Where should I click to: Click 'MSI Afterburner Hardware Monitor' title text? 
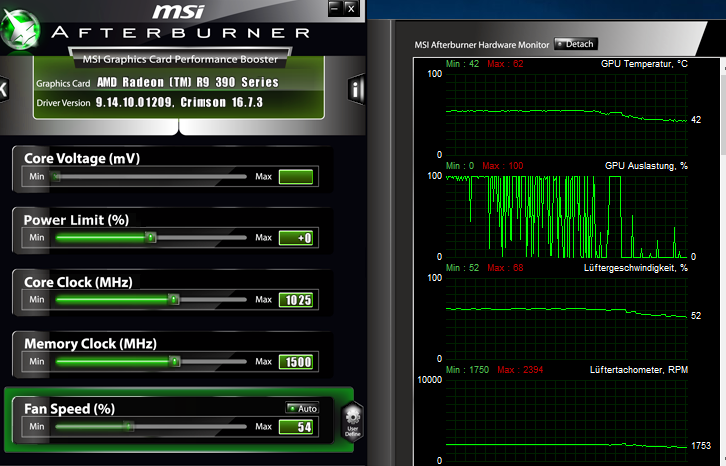[x=482, y=45]
